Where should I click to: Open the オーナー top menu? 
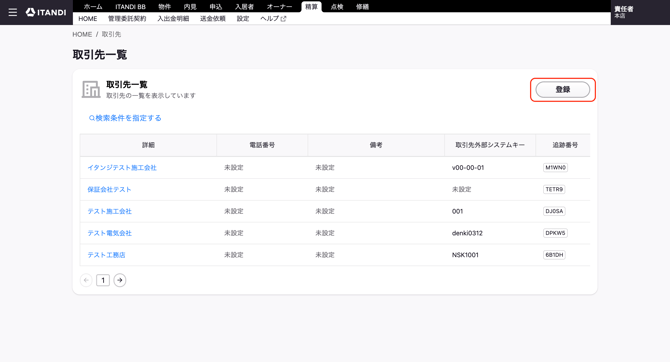click(279, 6)
